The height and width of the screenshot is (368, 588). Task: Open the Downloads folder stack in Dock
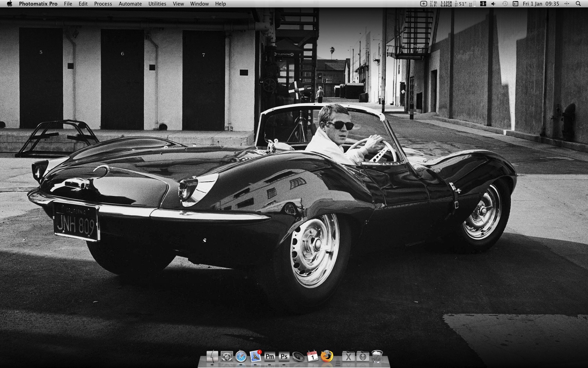363,357
